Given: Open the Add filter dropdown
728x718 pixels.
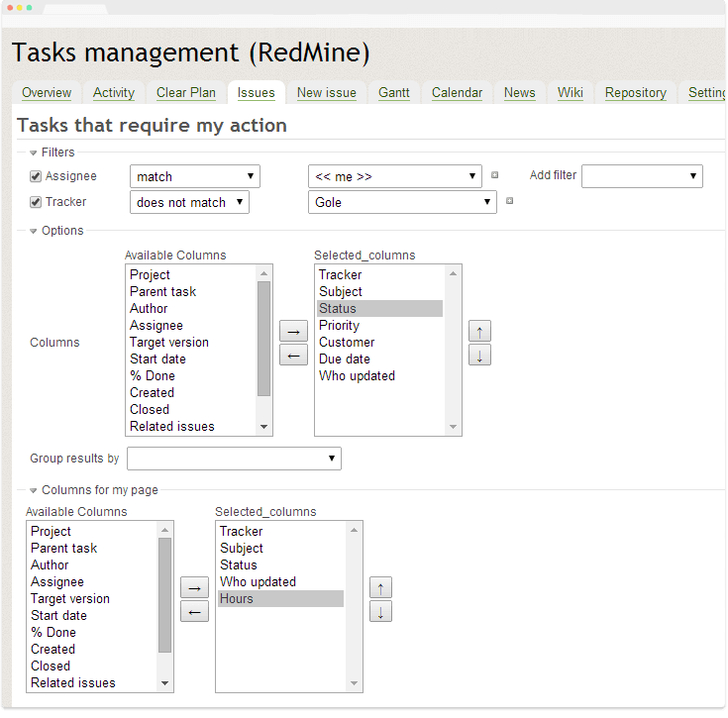Looking at the screenshot, I should (642, 176).
